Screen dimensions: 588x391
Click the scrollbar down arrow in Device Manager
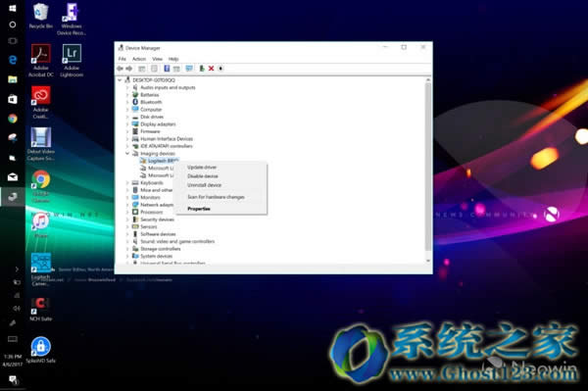pyautogui.click(x=428, y=261)
